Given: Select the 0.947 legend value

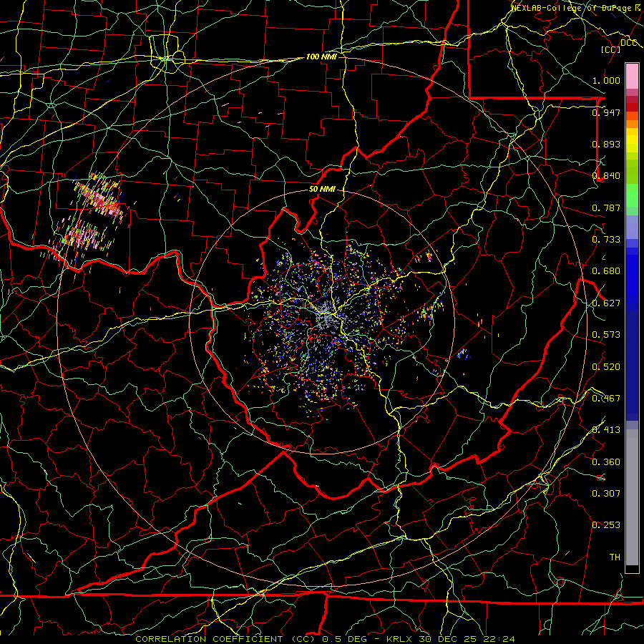Looking at the screenshot, I should pyautogui.click(x=606, y=112).
